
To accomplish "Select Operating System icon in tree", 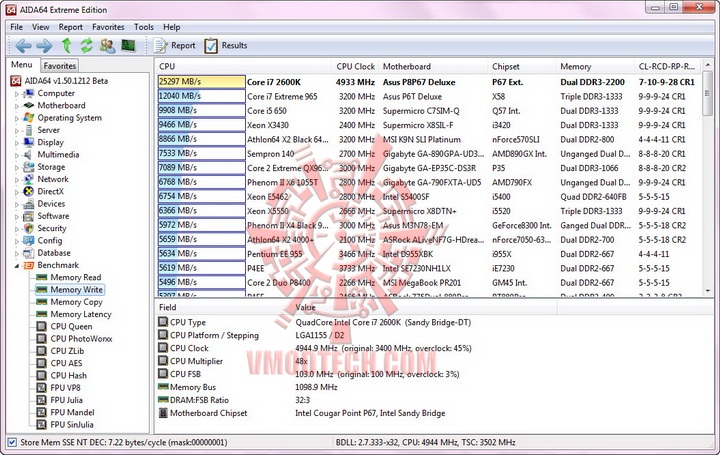I will click(x=29, y=118).
